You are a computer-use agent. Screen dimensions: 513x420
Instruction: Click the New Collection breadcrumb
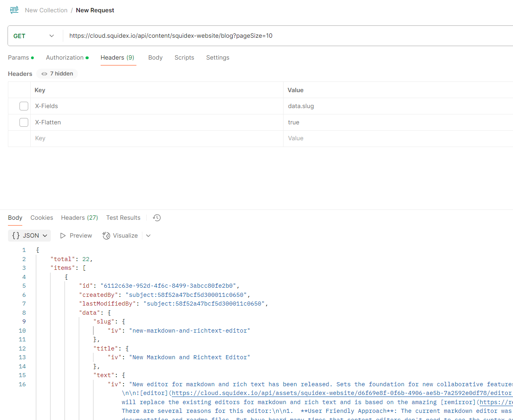(46, 10)
